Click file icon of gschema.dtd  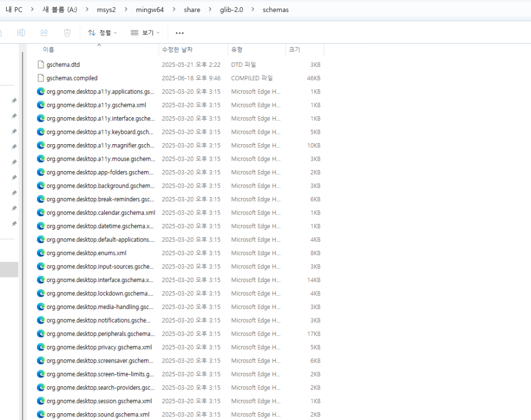40,64
